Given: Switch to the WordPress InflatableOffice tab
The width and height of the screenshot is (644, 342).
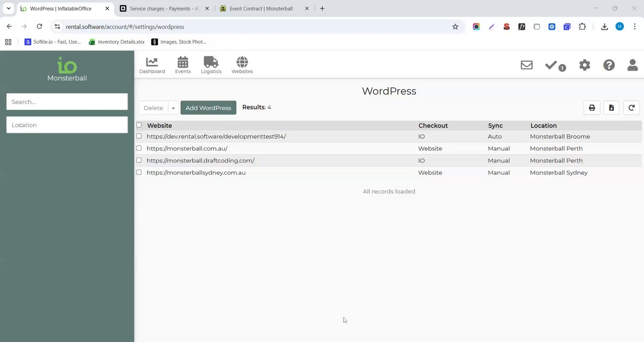Looking at the screenshot, I should tap(61, 9).
